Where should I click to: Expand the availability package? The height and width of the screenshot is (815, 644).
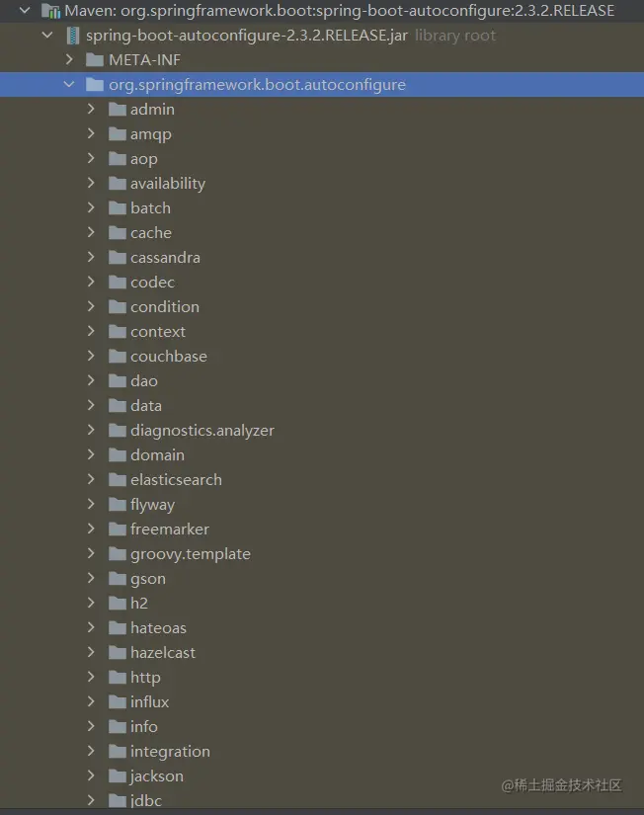pos(91,183)
